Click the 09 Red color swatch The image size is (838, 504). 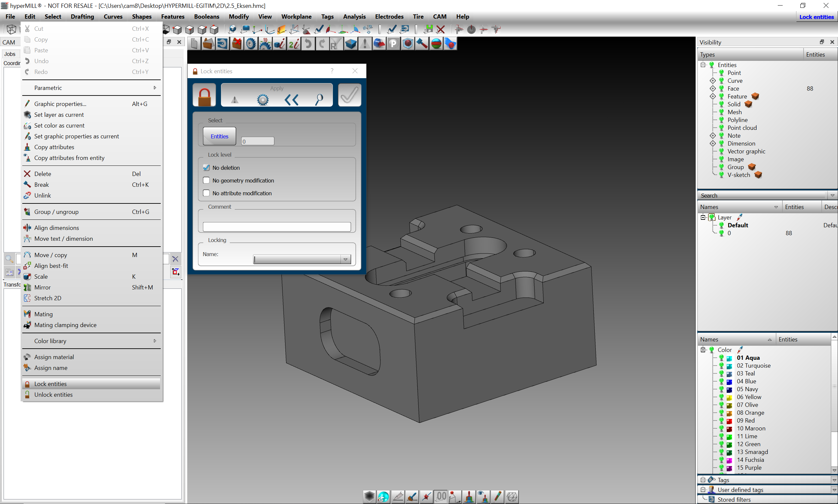pos(729,421)
